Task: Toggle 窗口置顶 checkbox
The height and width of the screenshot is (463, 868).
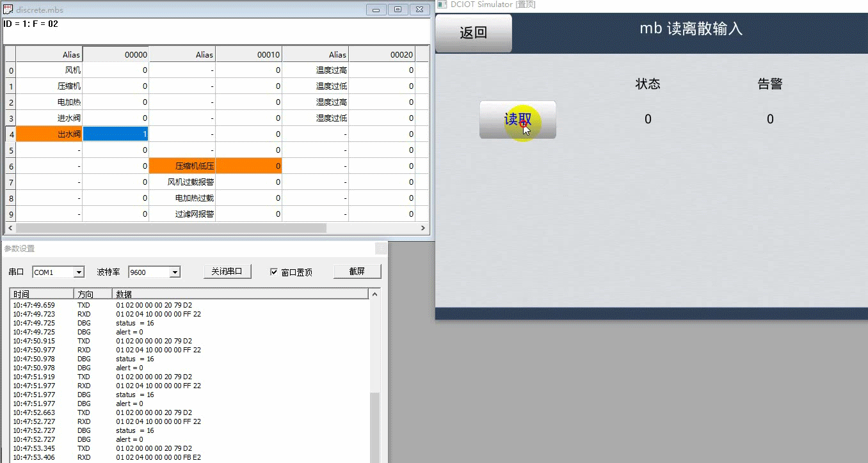Action: coord(275,272)
